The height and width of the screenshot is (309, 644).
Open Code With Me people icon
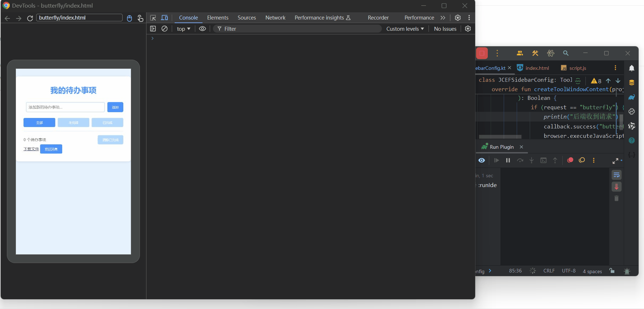tap(520, 53)
